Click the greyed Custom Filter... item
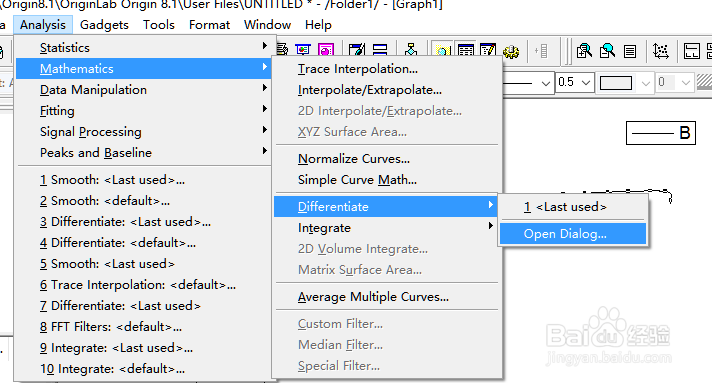712x383 pixels. (x=386, y=323)
